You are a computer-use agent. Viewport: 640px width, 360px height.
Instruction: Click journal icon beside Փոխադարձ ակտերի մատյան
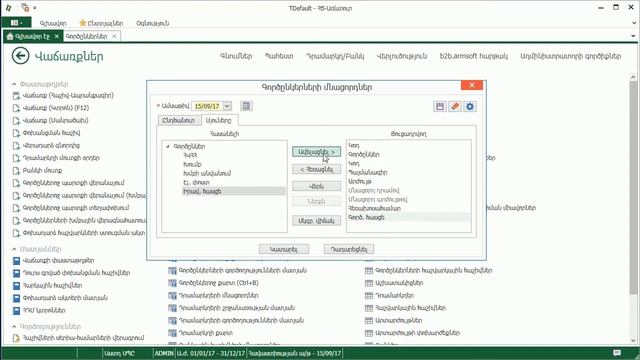tap(16, 298)
